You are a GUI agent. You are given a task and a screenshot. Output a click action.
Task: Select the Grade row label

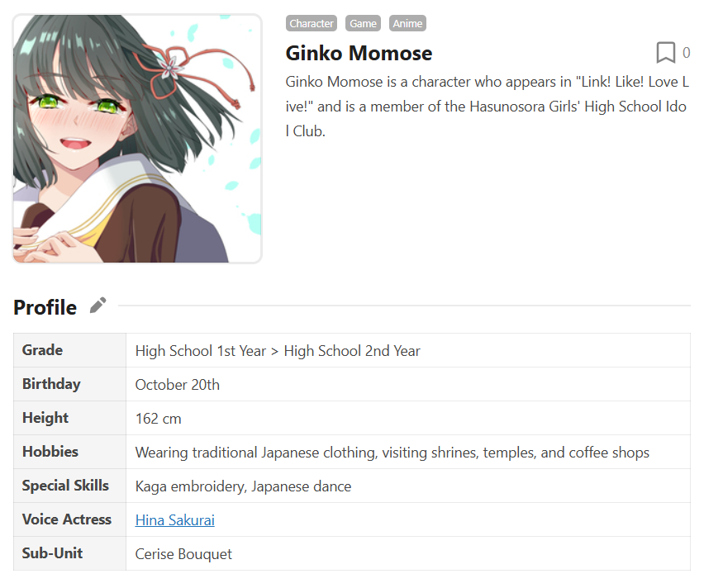[x=42, y=350]
